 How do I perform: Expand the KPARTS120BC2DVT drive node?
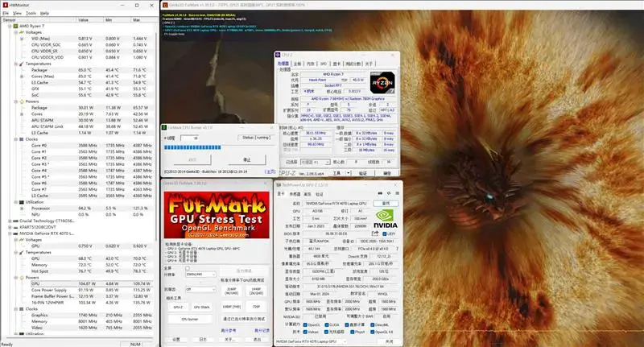click(10, 227)
